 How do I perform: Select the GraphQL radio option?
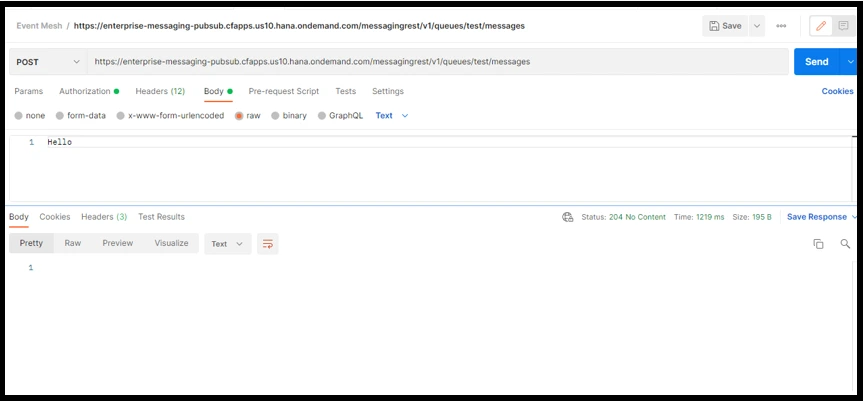(x=322, y=116)
